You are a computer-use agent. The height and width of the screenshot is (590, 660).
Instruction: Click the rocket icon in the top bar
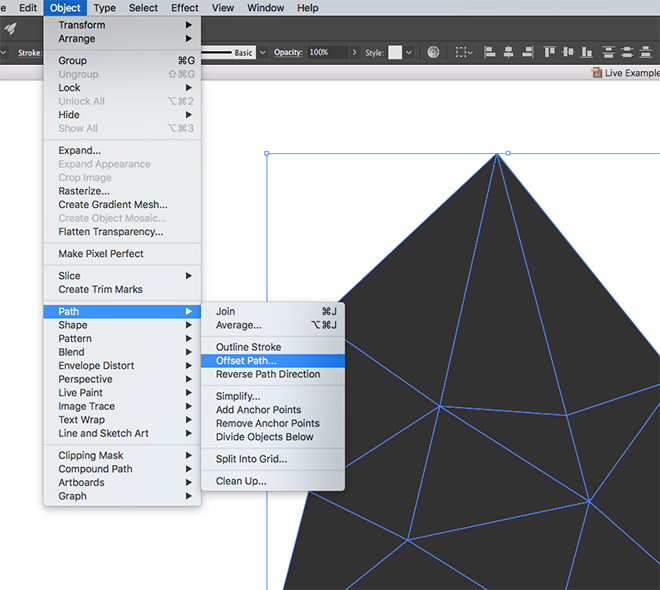click(x=10, y=28)
